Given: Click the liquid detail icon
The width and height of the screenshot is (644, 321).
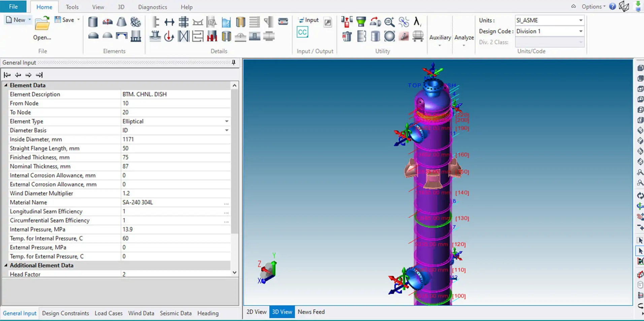Looking at the screenshot, I should point(226,22).
